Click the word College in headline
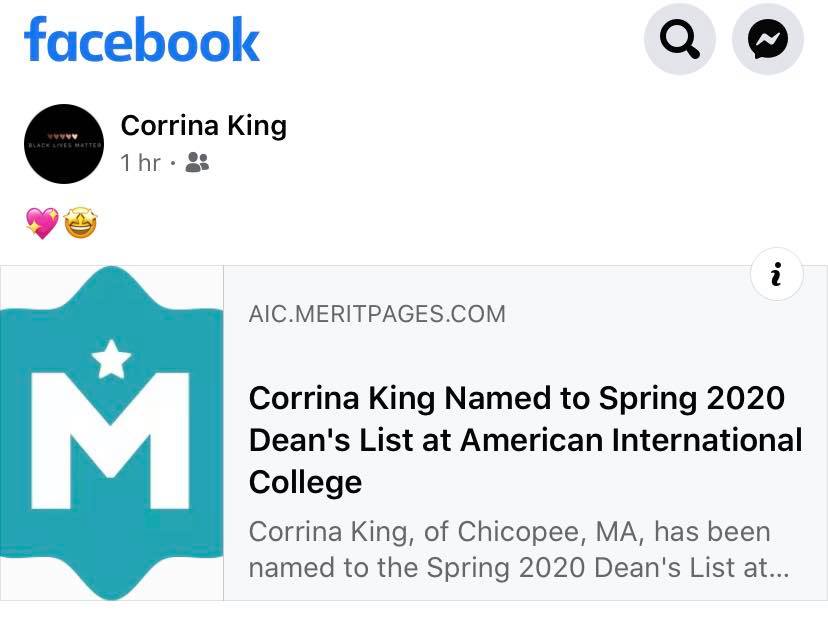 coord(305,482)
